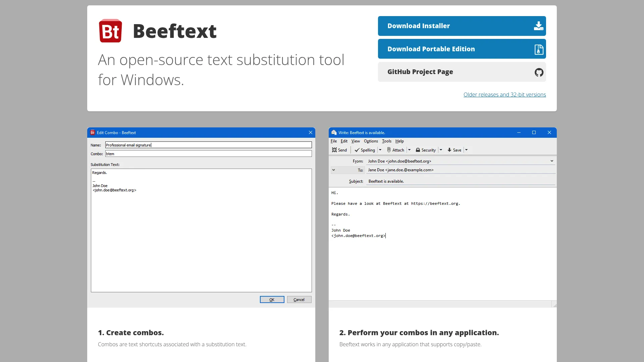The height and width of the screenshot is (362, 644).
Task: Click the To field with Jane Doe address
Action: (461, 170)
